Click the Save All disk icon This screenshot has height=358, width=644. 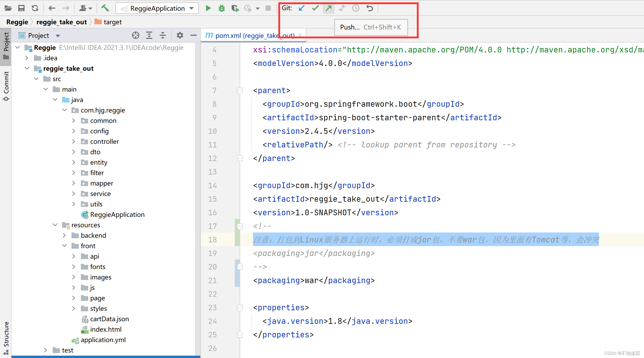click(21, 8)
